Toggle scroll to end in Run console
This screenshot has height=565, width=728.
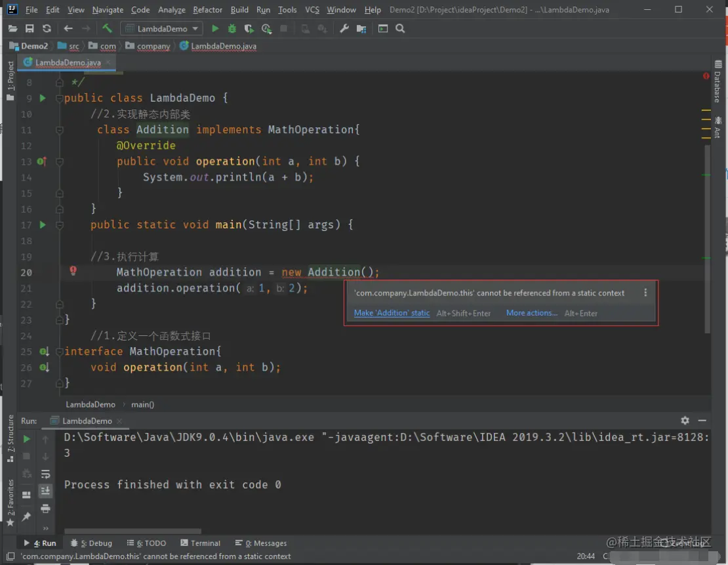tap(45, 491)
